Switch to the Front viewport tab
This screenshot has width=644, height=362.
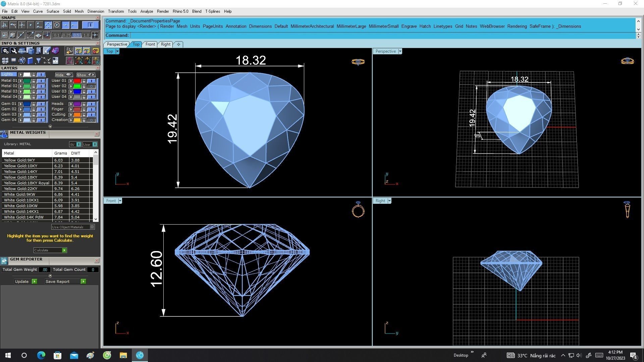(150, 44)
